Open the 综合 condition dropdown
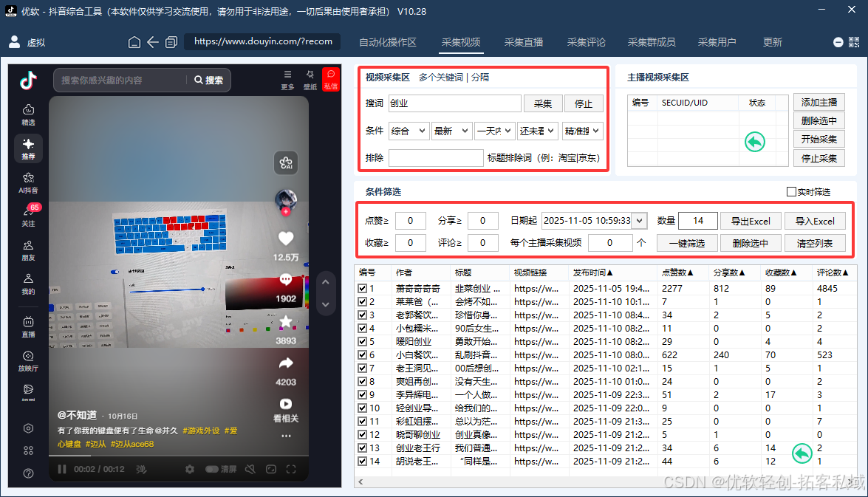 pyautogui.click(x=409, y=131)
